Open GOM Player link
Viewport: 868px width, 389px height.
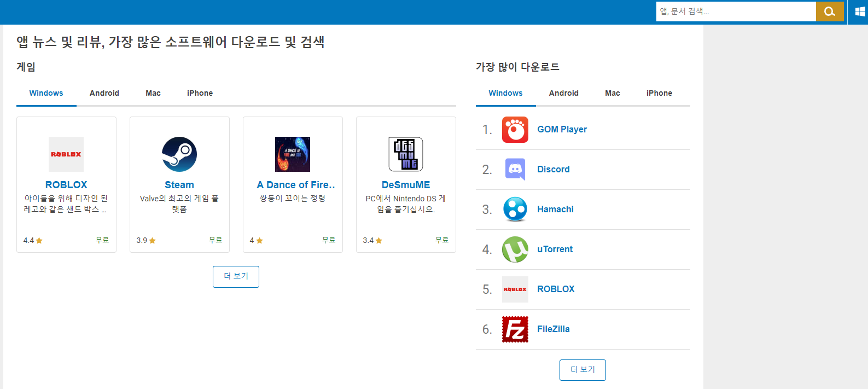tap(562, 130)
